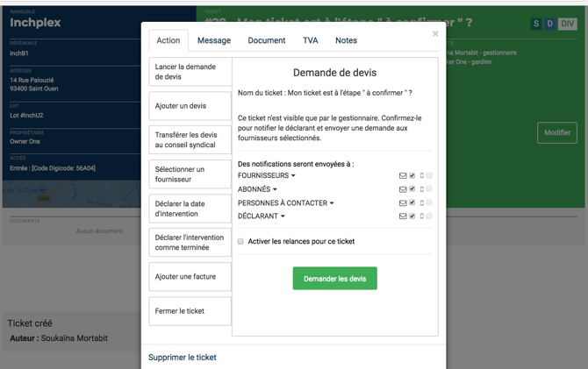
Task: Switch to the Message tab
Action: pos(214,40)
